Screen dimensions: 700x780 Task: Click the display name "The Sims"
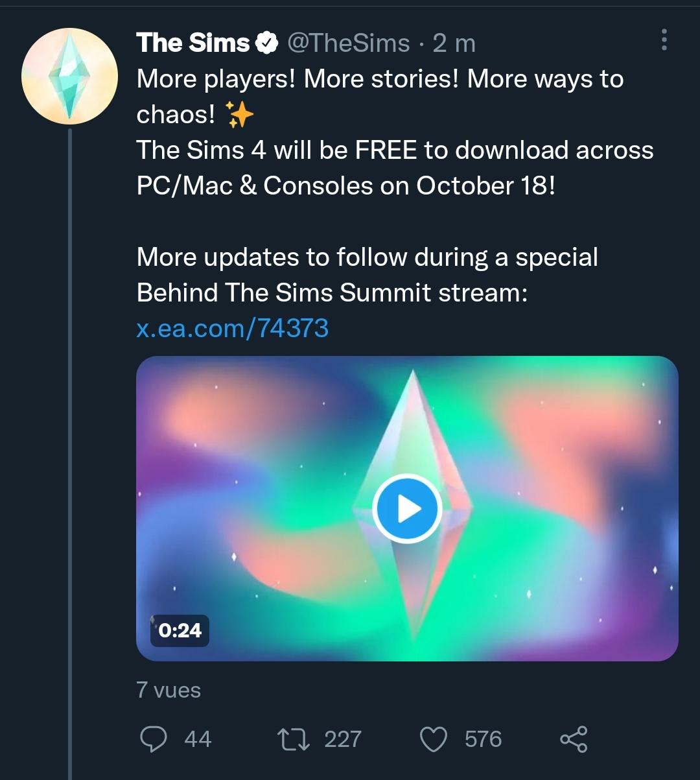pos(192,43)
